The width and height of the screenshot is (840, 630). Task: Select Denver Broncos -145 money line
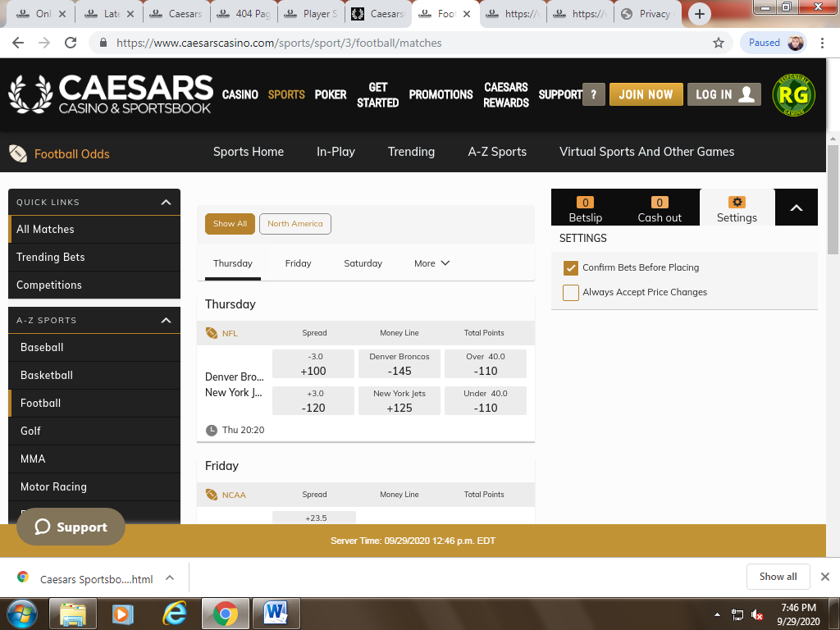[399, 364]
